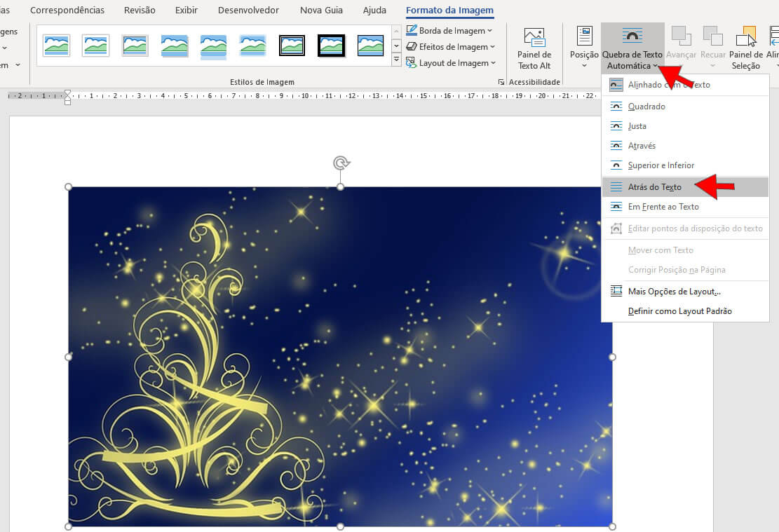779x532 pixels.
Task: Switch to the Revisão tab
Action: click(140, 10)
